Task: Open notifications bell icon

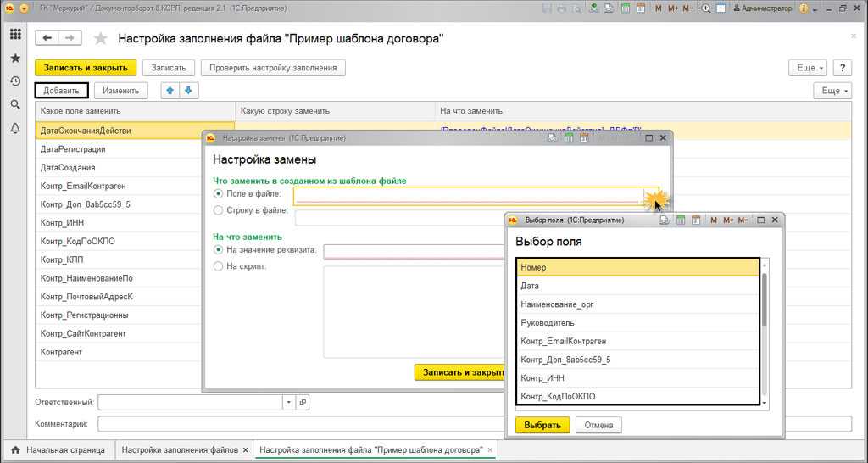Action: click(x=15, y=128)
